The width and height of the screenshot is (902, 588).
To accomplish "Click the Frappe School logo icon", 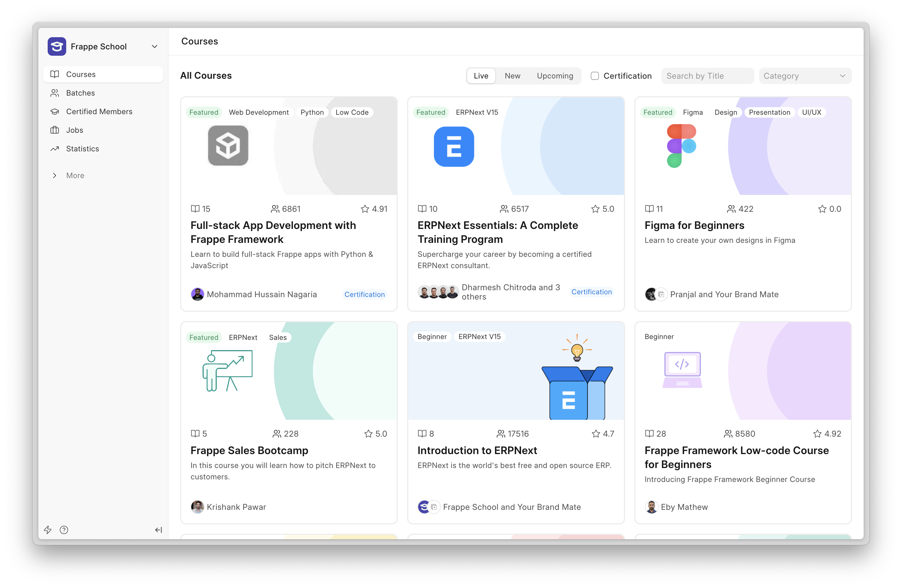I will (57, 46).
